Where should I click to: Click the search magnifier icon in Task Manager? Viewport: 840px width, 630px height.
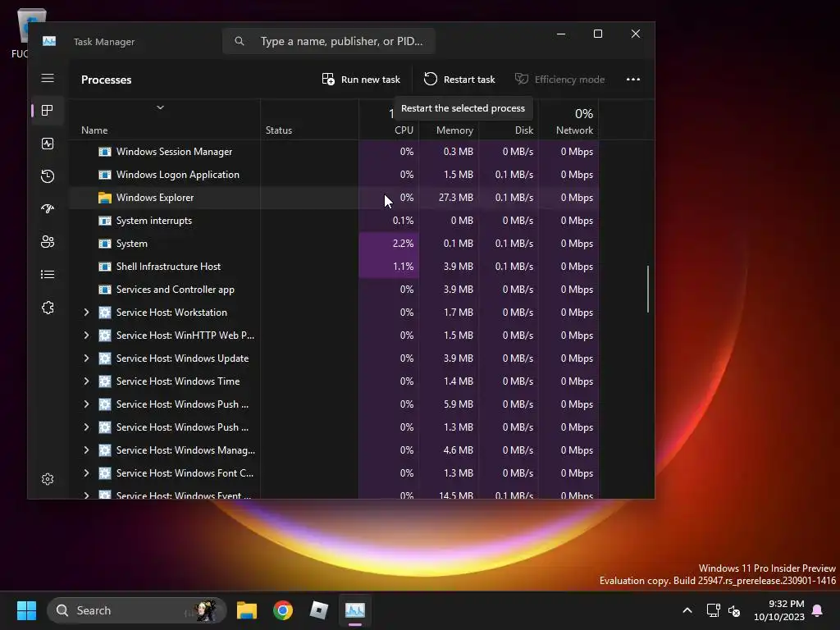click(240, 41)
